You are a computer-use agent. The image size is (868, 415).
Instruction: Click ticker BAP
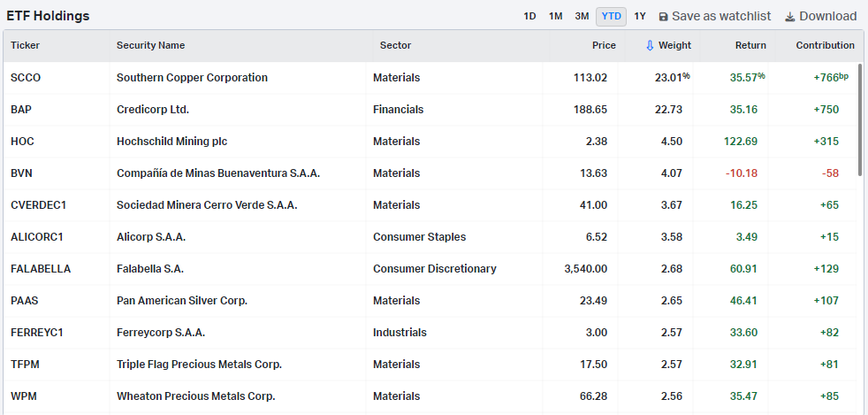point(21,110)
